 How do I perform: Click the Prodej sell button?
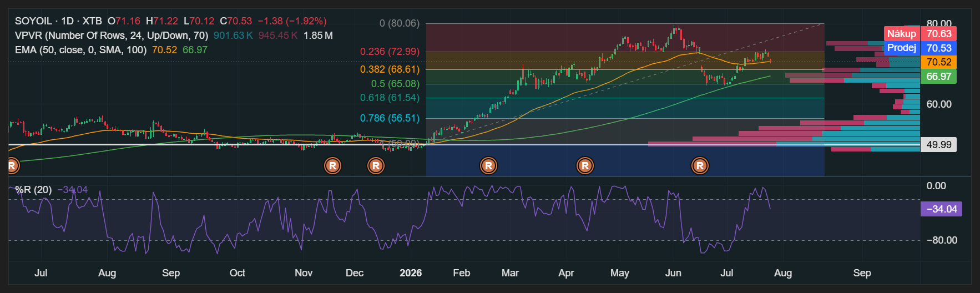pos(902,48)
